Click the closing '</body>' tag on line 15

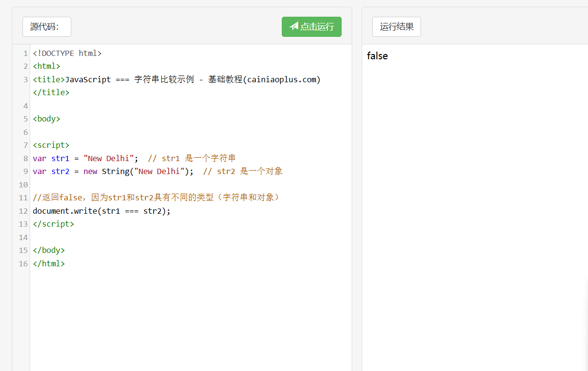(x=49, y=250)
